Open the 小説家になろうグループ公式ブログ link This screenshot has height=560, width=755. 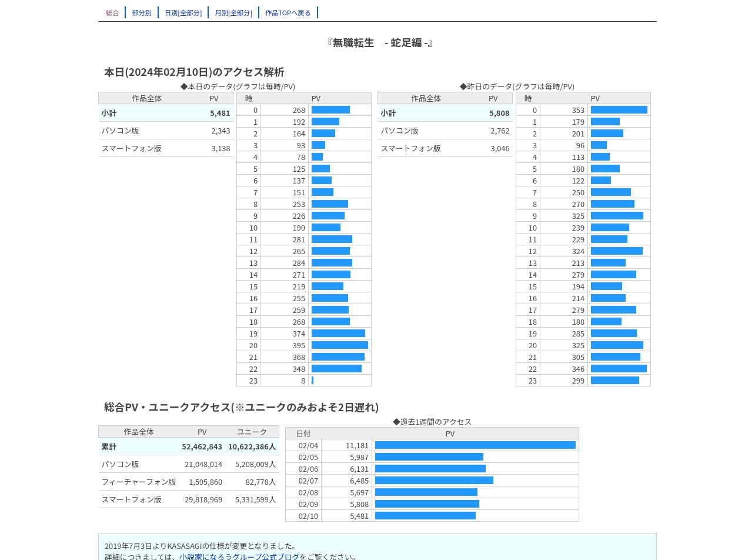(239, 556)
